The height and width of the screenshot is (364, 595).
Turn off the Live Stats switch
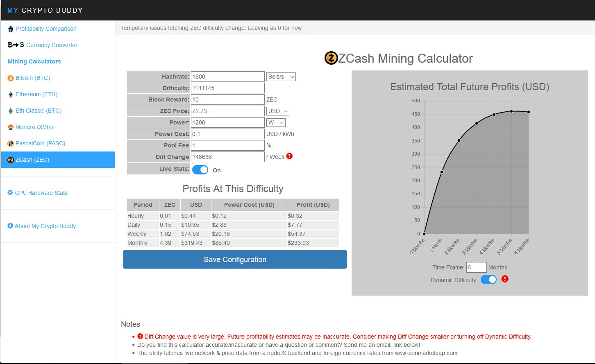coord(200,170)
